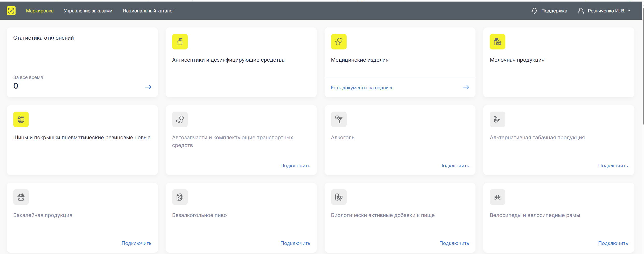This screenshot has width=644, height=254.
Task: Open Антисептики и дезинфицирующие средства
Action: [x=228, y=60]
